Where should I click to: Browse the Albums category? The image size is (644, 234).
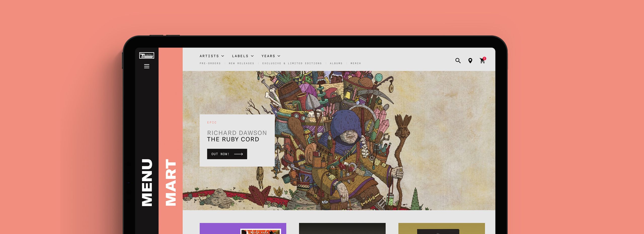(336, 63)
